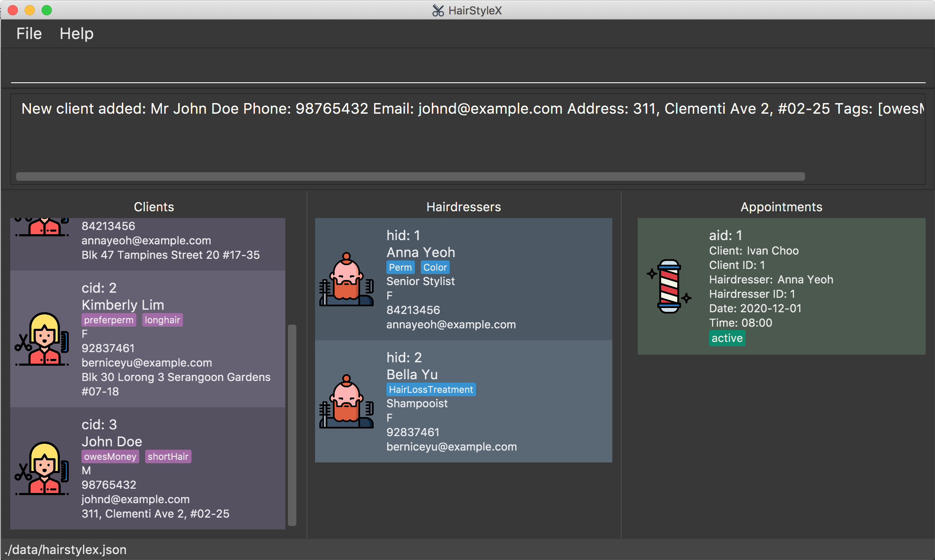This screenshot has width=935, height=560.
Task: Click the Kimberly Lim client avatar icon
Action: tap(42, 339)
